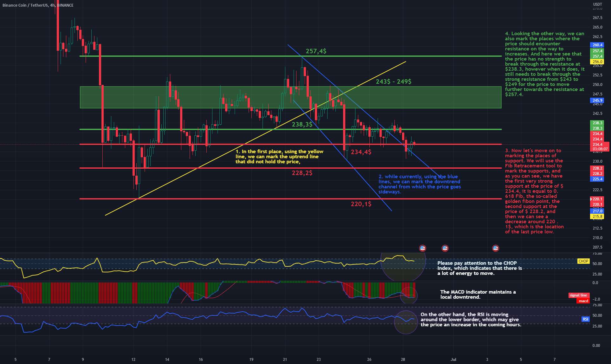Click the blue 225.4 price label
This screenshot has height=364, width=611.
click(x=597, y=179)
